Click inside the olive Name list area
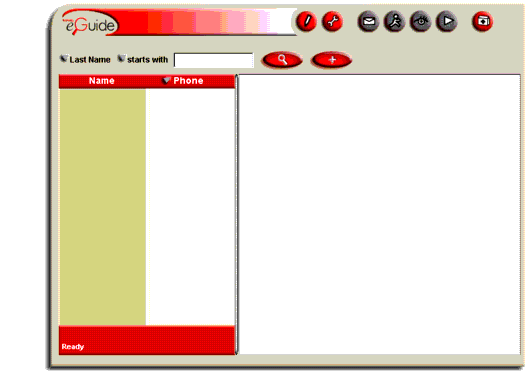The image size is (525, 373). pyautogui.click(x=102, y=207)
